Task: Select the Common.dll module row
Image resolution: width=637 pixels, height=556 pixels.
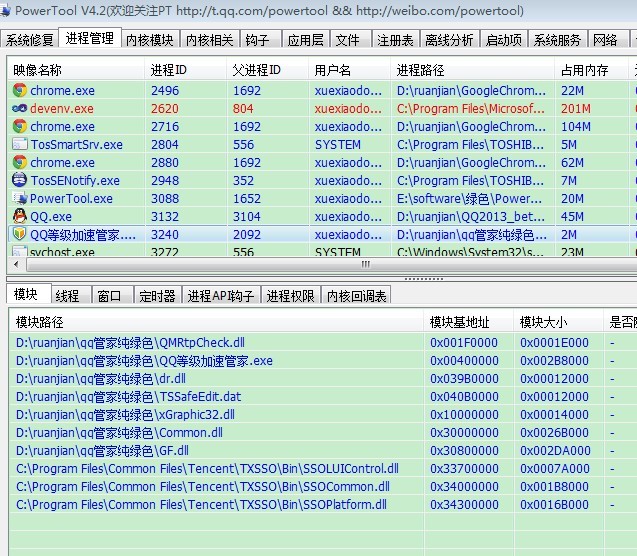Action: [323, 433]
